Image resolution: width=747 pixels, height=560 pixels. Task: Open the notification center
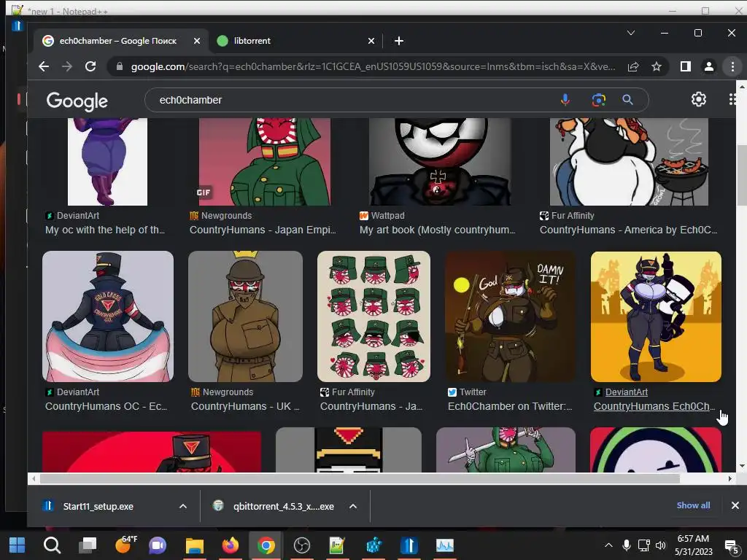pyautogui.click(x=731, y=545)
